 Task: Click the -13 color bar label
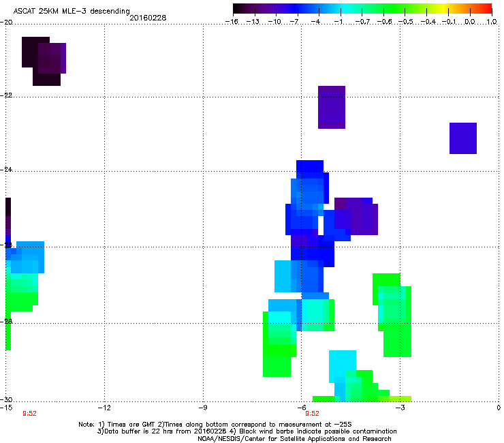253,22
